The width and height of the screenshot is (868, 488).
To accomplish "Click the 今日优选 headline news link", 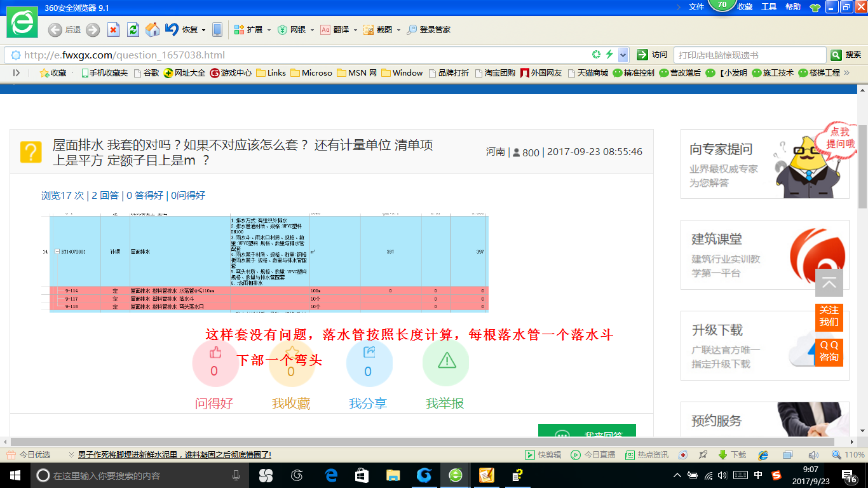I will [x=174, y=455].
